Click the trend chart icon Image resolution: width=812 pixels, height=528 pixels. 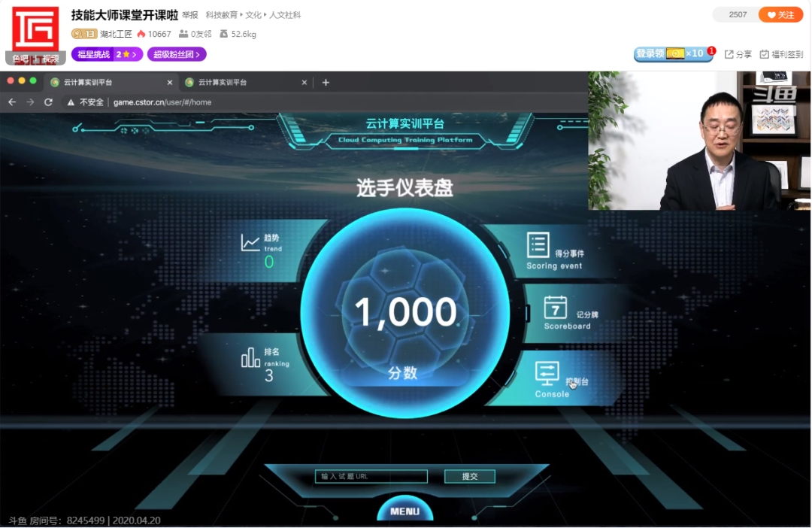[250, 242]
